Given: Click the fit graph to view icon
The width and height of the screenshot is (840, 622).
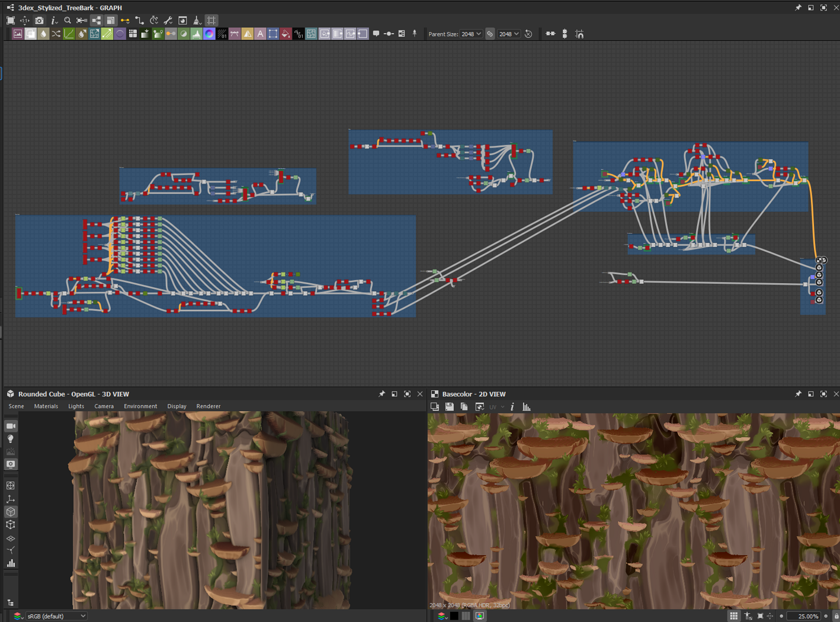Looking at the screenshot, I should [11, 21].
